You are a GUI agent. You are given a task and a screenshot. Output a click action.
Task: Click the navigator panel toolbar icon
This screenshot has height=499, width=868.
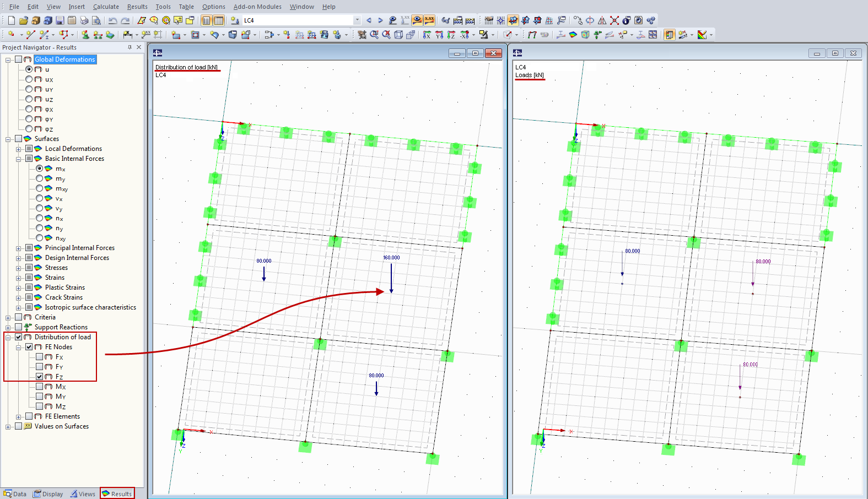tap(207, 20)
